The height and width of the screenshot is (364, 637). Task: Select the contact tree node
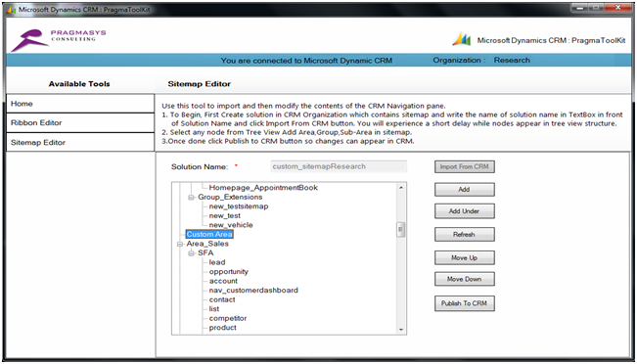(x=222, y=299)
